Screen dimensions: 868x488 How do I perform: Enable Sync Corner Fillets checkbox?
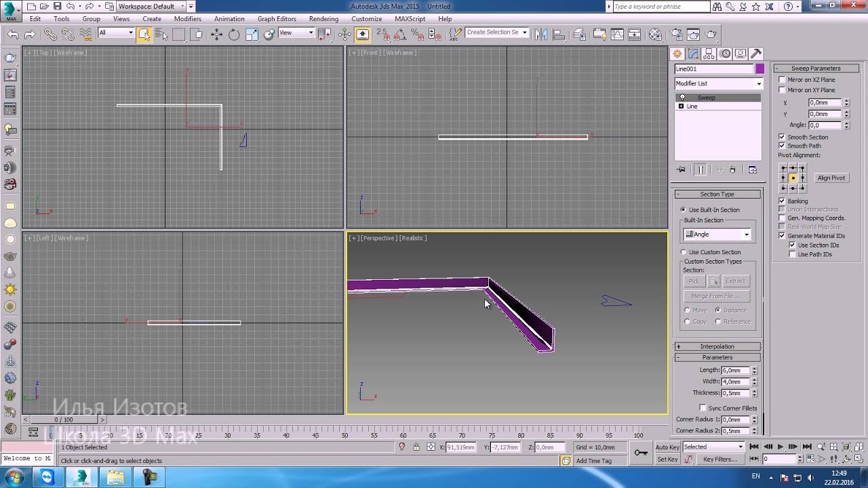click(703, 408)
